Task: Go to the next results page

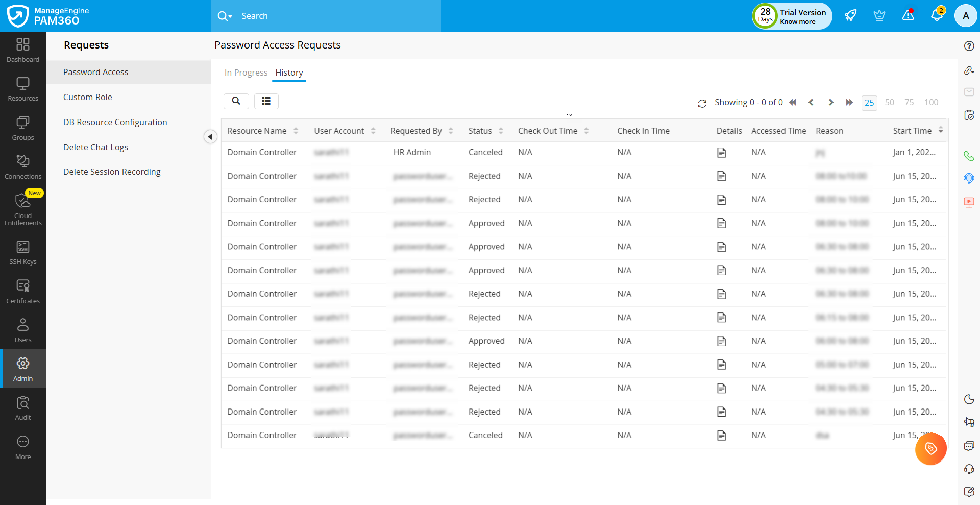Action: (830, 103)
